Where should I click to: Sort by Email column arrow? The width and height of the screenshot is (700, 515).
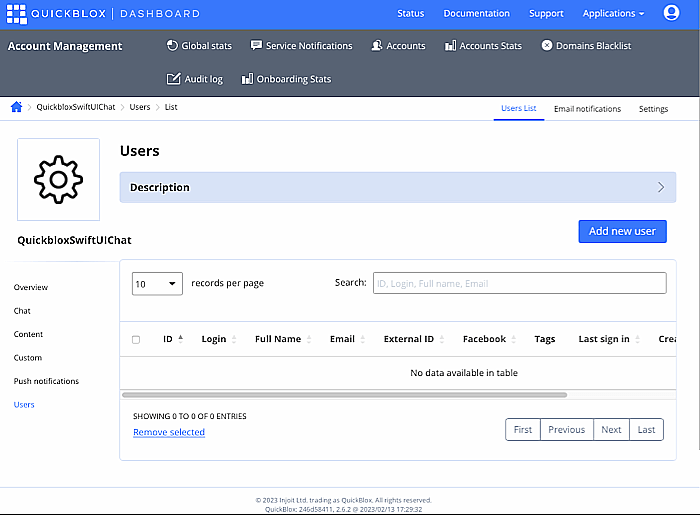coord(362,339)
